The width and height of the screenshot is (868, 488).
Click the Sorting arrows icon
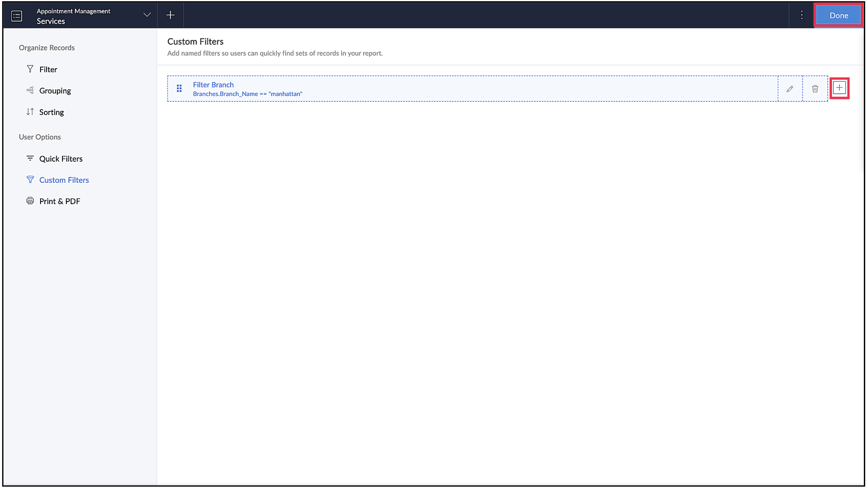click(x=30, y=112)
